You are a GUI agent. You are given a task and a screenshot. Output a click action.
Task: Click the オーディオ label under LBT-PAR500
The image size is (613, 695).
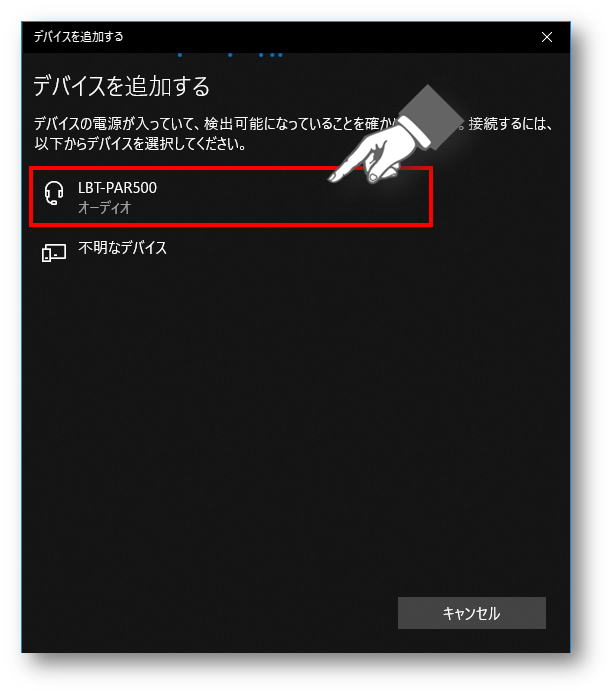click(105, 207)
